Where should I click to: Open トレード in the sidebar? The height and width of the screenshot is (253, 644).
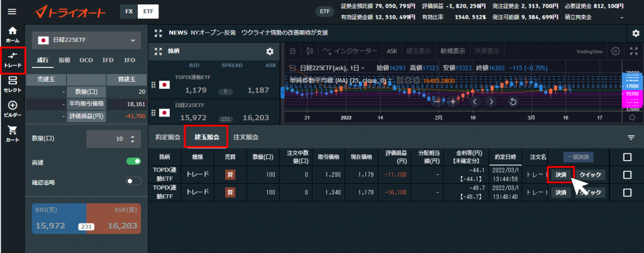[13, 60]
